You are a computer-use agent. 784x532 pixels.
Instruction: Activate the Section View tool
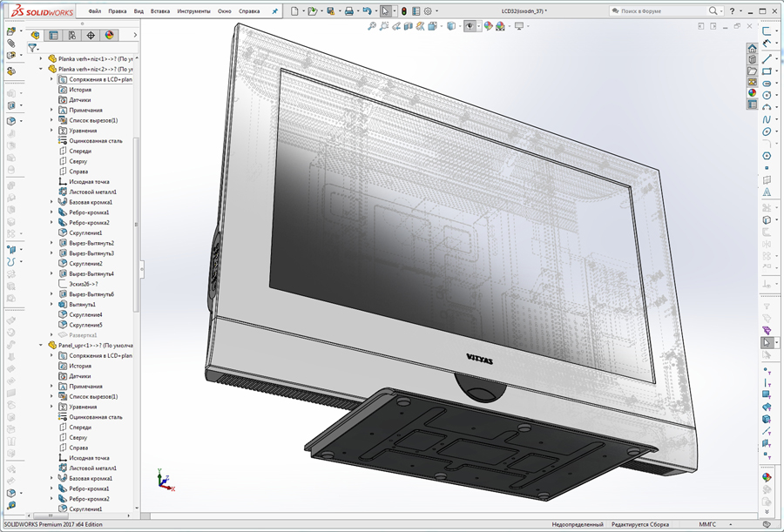[407, 26]
